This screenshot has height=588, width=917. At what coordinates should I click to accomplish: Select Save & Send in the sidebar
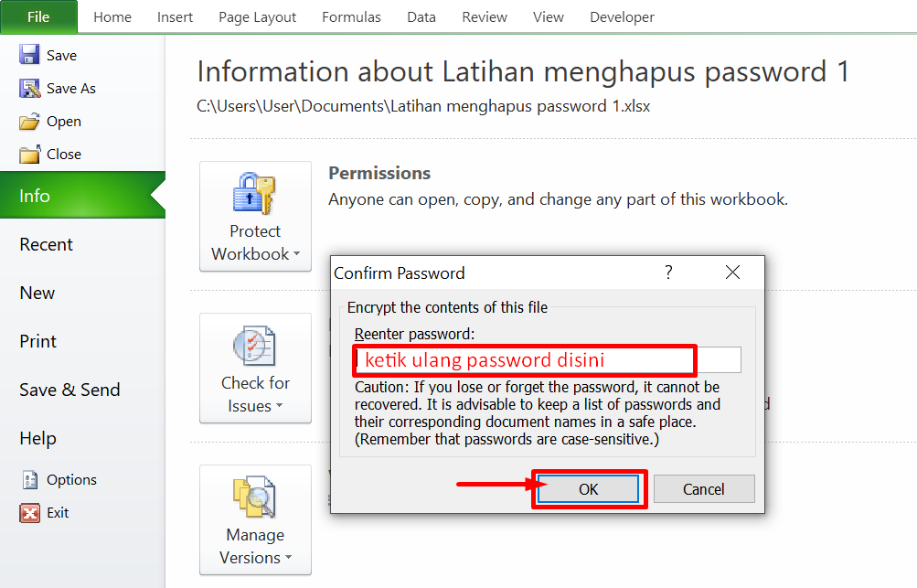[x=69, y=390]
